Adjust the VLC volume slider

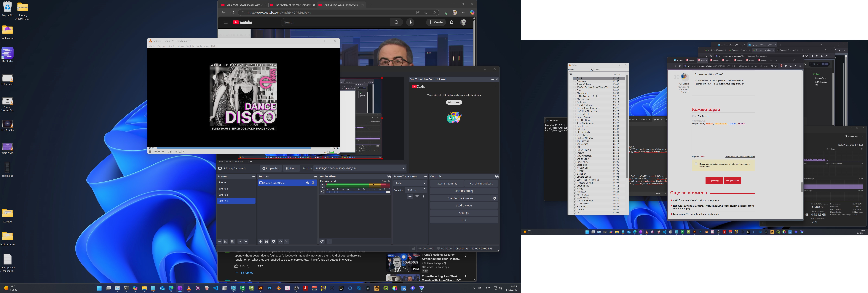click(x=332, y=152)
